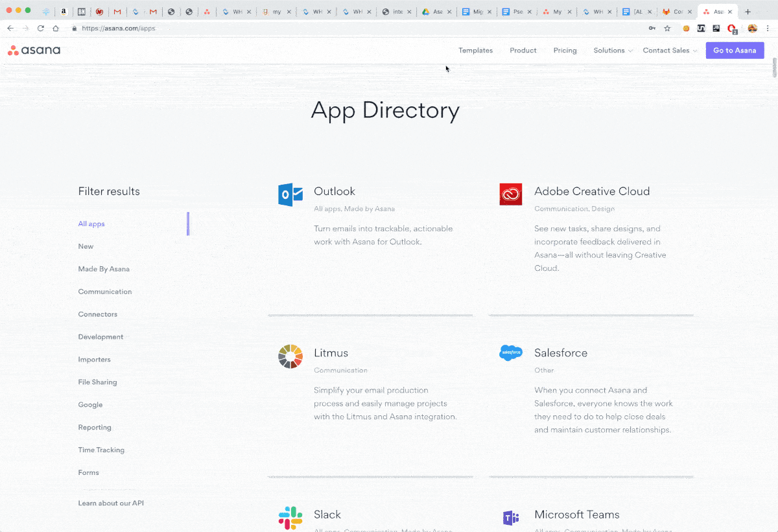Open the Adobe Creative Cloud icon
This screenshot has width=778, height=532.
coord(511,194)
